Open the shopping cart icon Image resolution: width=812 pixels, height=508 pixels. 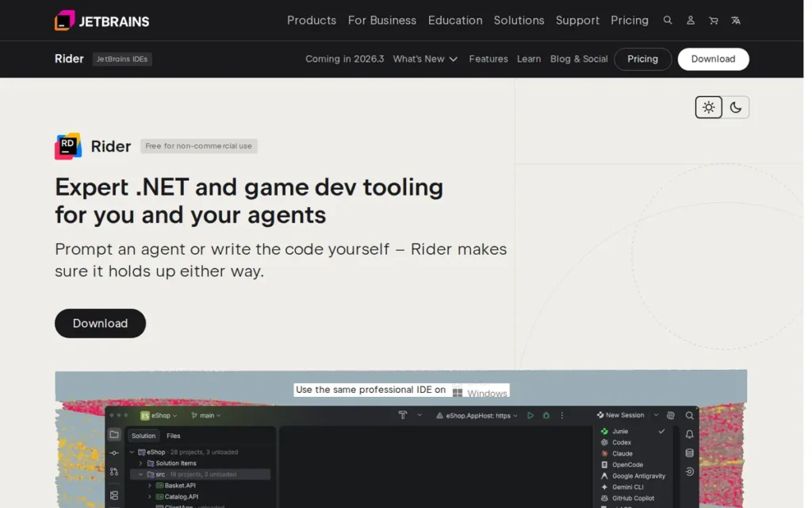coord(713,21)
